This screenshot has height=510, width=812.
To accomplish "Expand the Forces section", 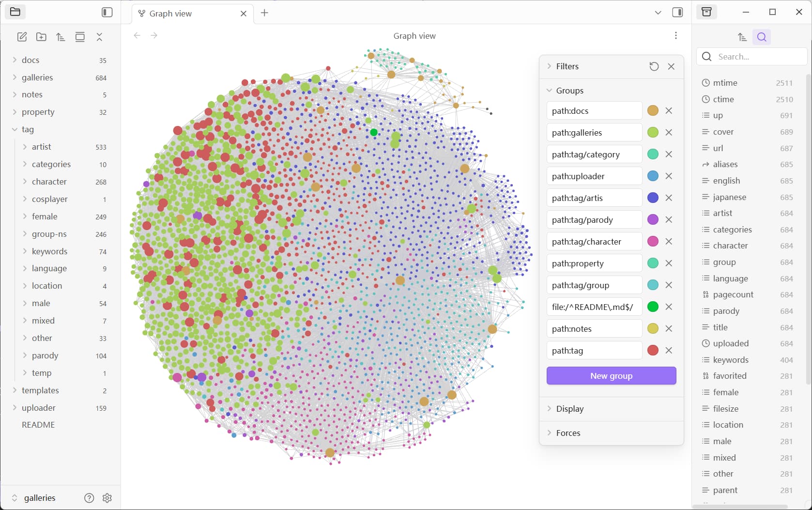I will [x=568, y=433].
